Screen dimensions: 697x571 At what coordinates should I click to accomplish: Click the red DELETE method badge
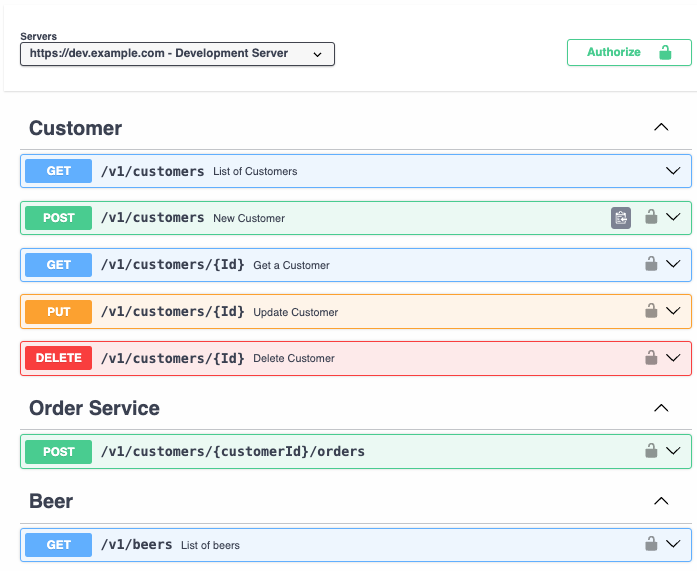pos(59,358)
